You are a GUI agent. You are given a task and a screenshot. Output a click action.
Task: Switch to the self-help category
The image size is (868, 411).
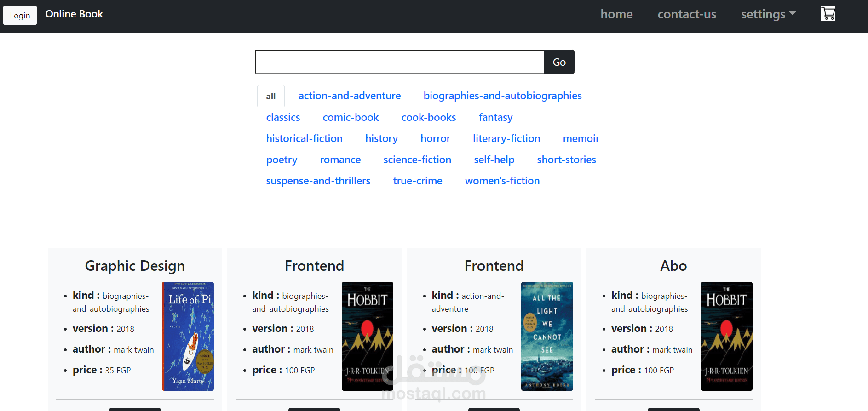pos(494,160)
